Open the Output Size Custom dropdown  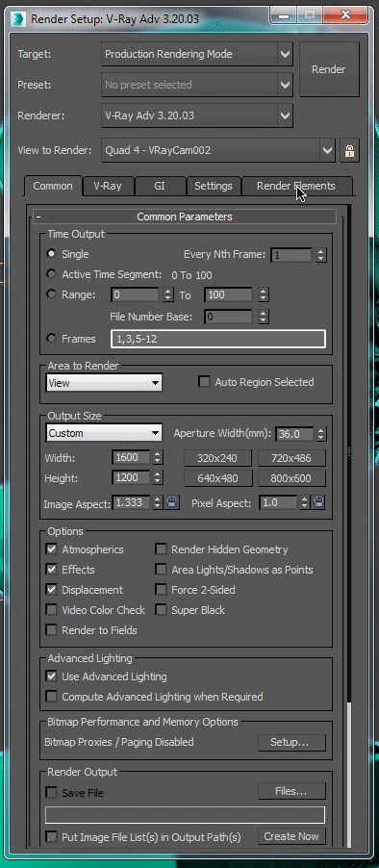click(104, 433)
